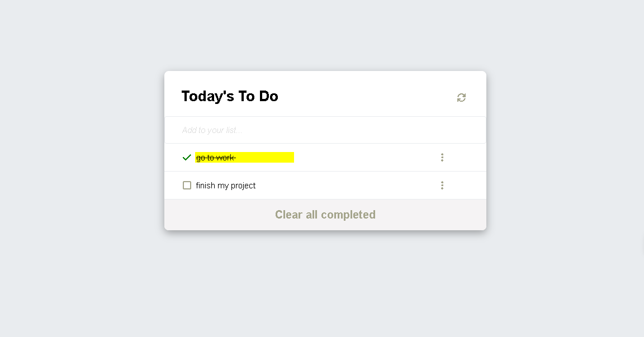Click inside the new task entry box
644x337 pixels.
click(x=325, y=130)
